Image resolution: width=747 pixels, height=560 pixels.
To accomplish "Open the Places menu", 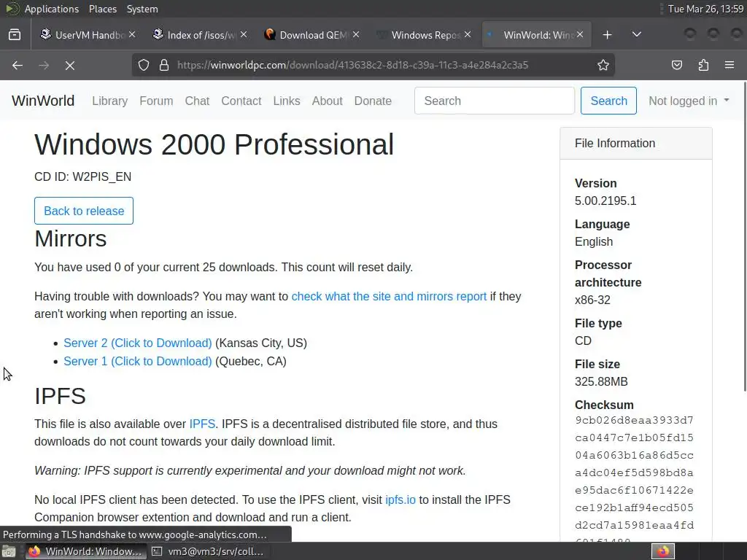I will coord(103,9).
